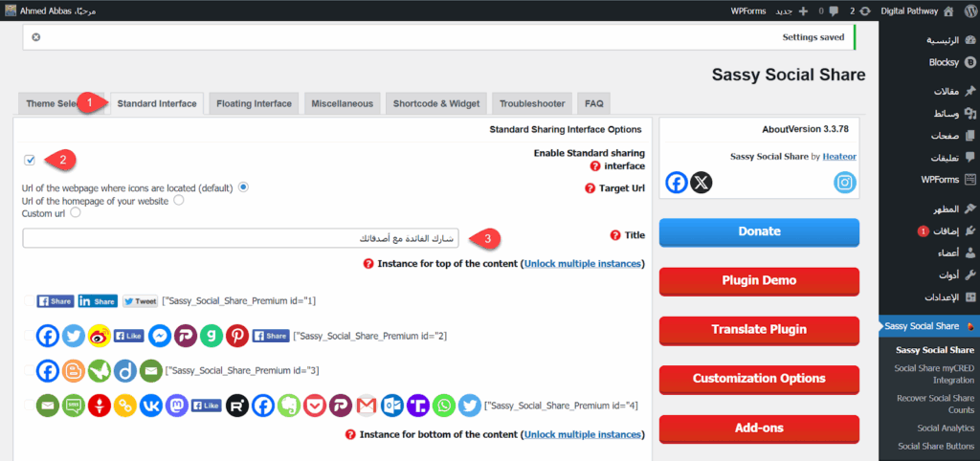Tick checkbox for Premium instance id=2
Screen dimensions: 980x461
click(29, 336)
